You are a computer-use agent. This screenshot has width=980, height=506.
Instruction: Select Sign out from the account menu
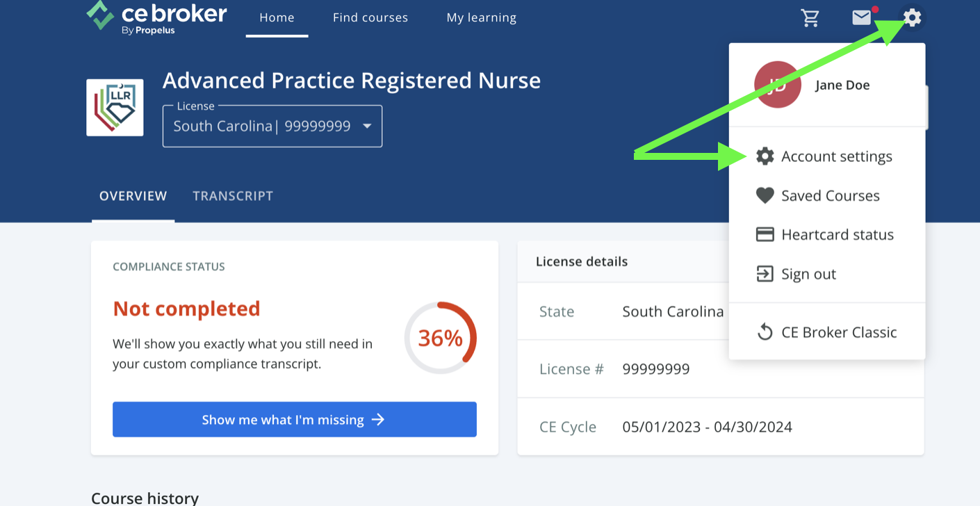tap(810, 274)
